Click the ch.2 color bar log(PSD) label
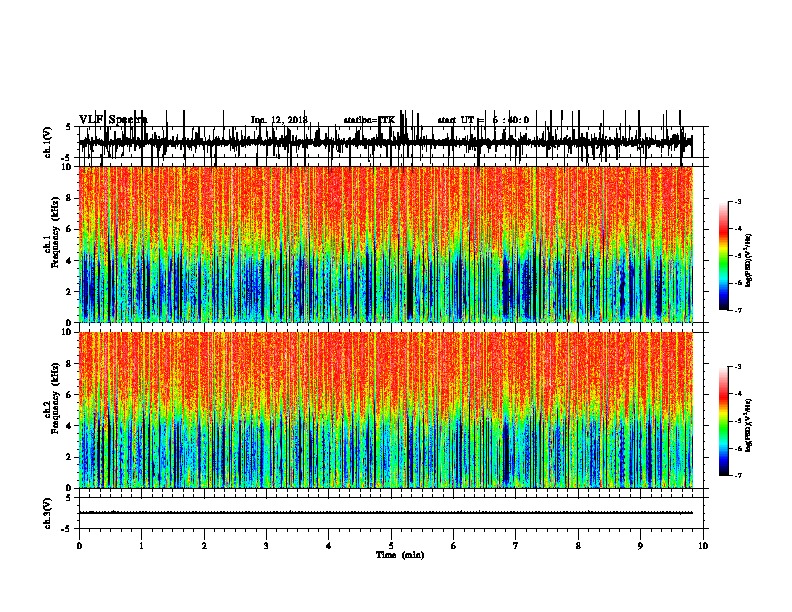 pyautogui.click(x=749, y=425)
